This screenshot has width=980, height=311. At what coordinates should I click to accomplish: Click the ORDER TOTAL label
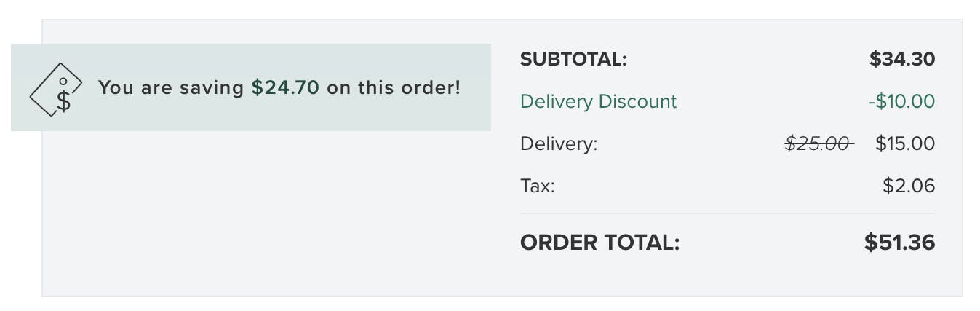[x=599, y=243]
